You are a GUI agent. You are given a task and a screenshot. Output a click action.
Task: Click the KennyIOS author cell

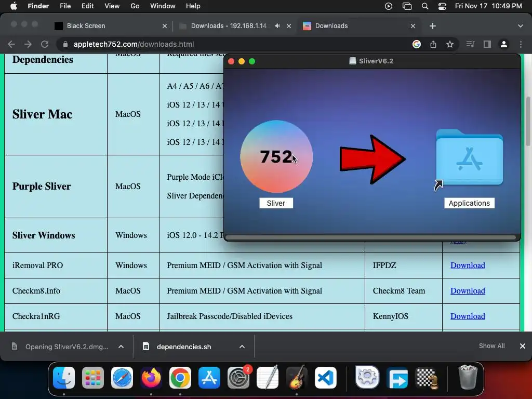(403, 316)
